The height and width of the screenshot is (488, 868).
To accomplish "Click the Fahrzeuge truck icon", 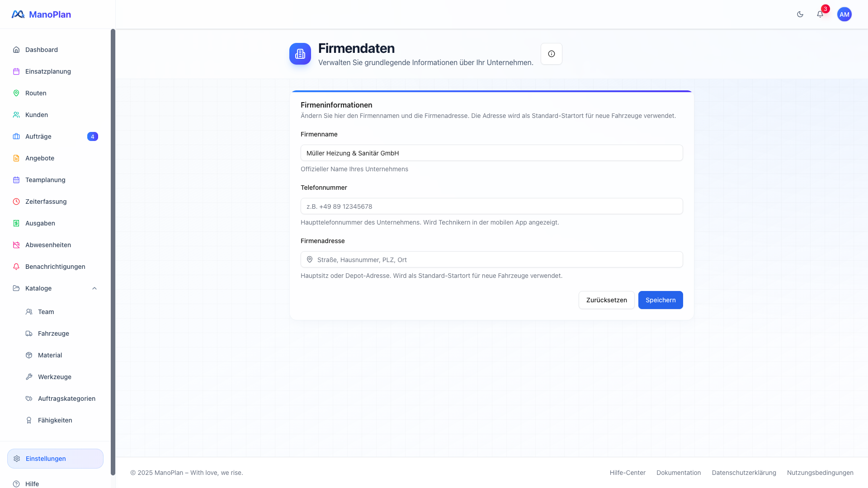I will [29, 333].
